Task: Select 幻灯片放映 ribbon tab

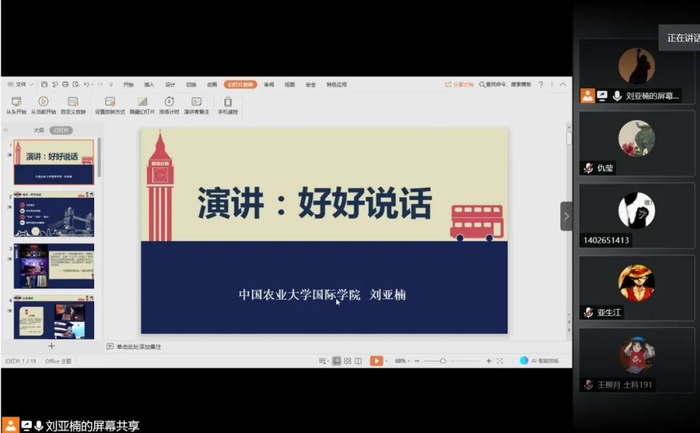Action: pos(241,84)
